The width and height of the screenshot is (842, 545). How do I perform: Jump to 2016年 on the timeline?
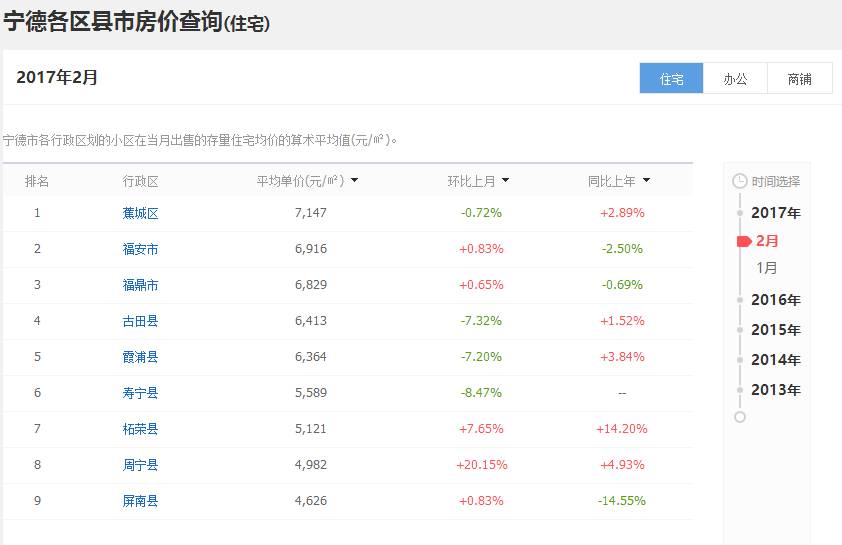tap(775, 300)
